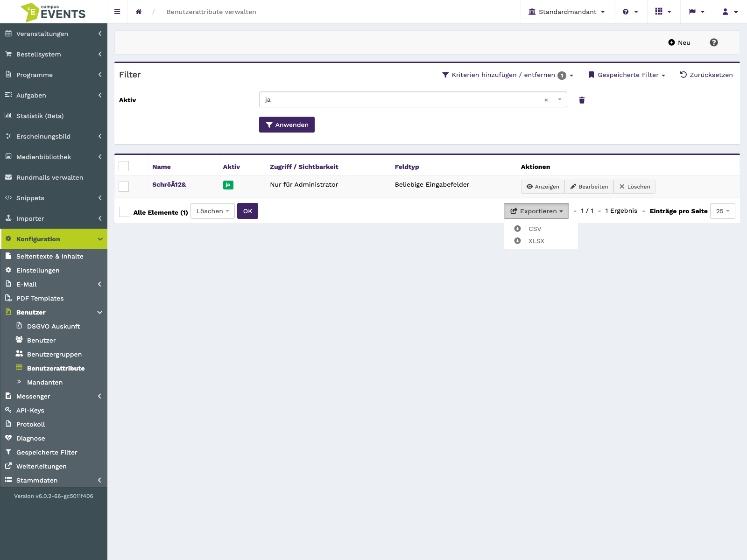Open the help question-mark dropdown in top bar
This screenshot has width=747, height=560.
[x=630, y=12]
